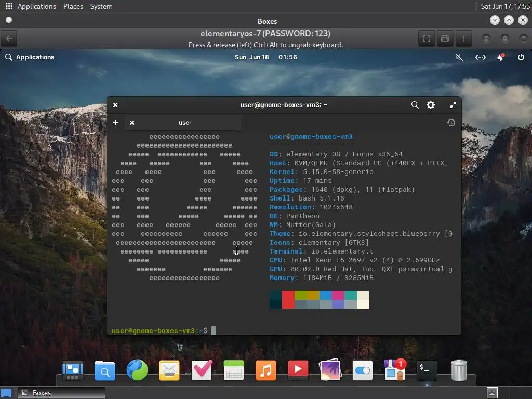This screenshot has width=532, height=399.
Task: Open Boxes keyboard shortcuts menu
Action: point(445,38)
